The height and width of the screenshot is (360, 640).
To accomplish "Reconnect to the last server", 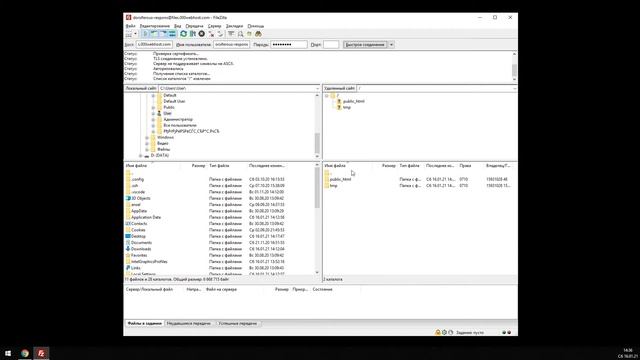I will tap(220, 34).
